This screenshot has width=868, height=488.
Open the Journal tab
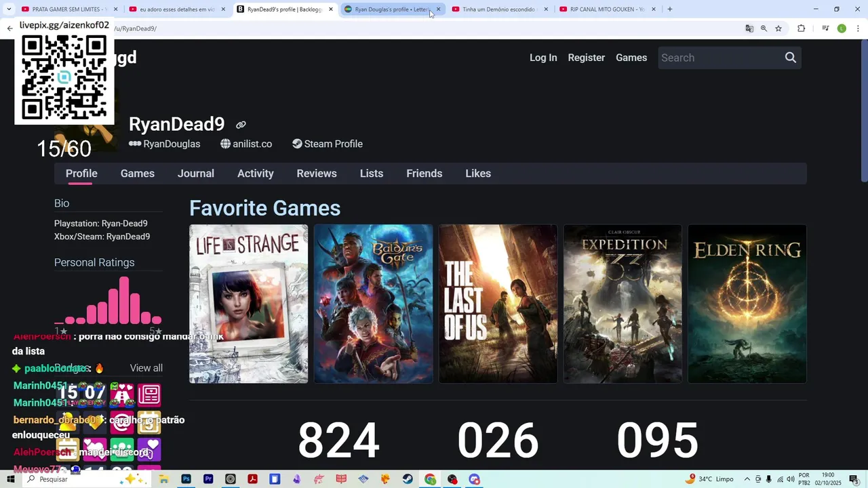tap(196, 174)
